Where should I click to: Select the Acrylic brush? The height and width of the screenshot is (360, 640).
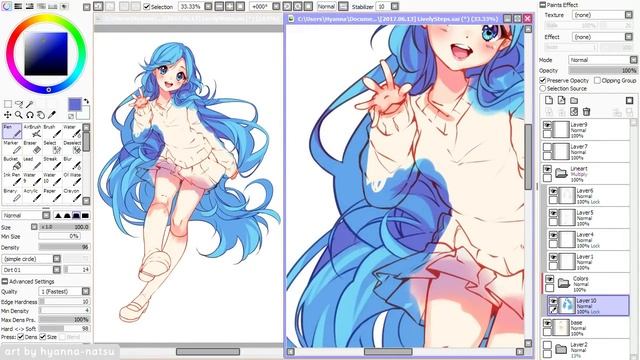pos(32,196)
